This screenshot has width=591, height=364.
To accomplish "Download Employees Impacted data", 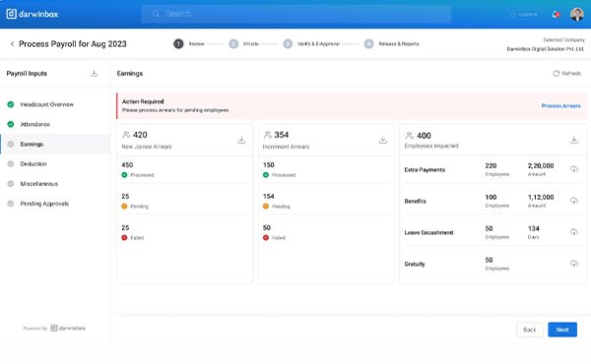I will pos(574,141).
